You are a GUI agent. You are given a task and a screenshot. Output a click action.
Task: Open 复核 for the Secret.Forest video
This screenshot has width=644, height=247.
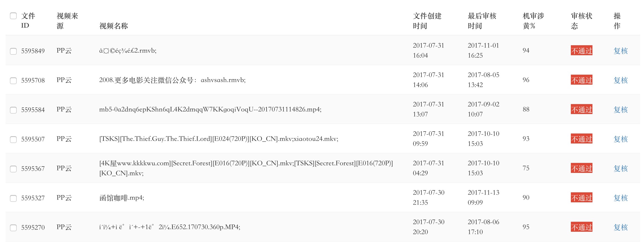(620, 168)
